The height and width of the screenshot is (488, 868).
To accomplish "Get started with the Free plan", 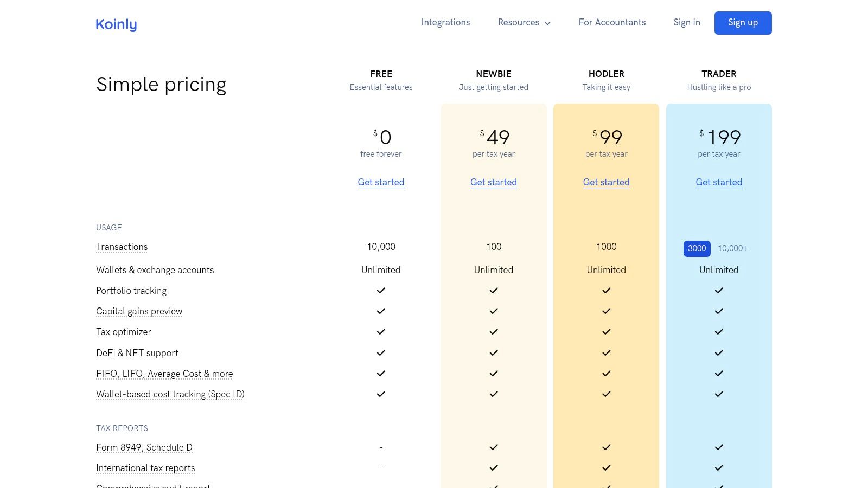I will (381, 182).
